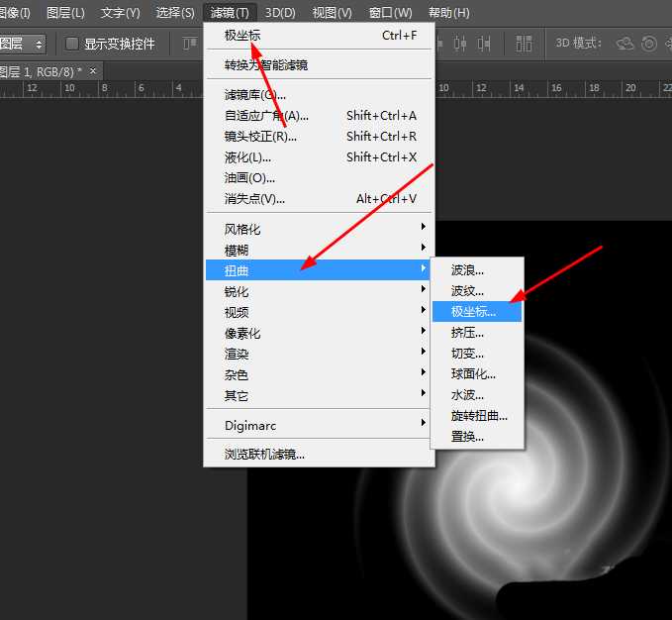Select the 3D rotate object icon
672x620 pixels.
pyautogui.click(x=625, y=44)
